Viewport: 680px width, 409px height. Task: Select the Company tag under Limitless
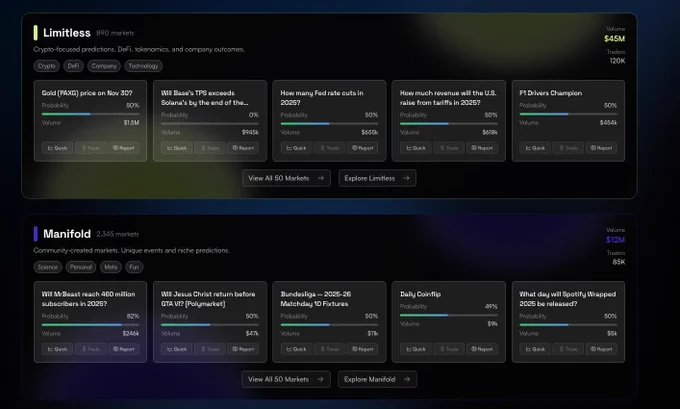pos(104,66)
